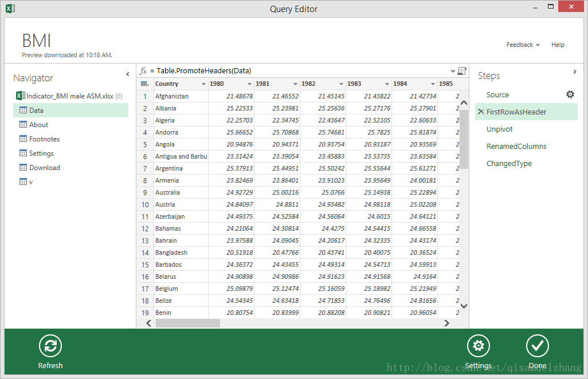Click the Afghanistan cell

coord(181,96)
